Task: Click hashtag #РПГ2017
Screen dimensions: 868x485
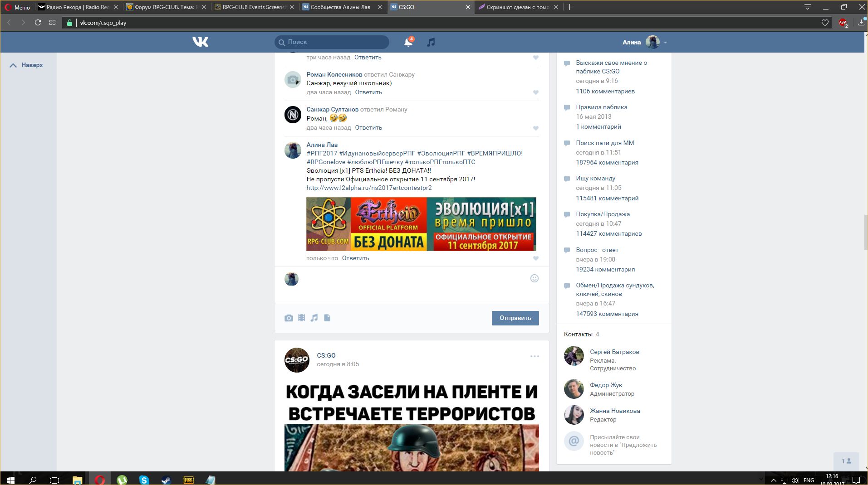Action: [322, 153]
